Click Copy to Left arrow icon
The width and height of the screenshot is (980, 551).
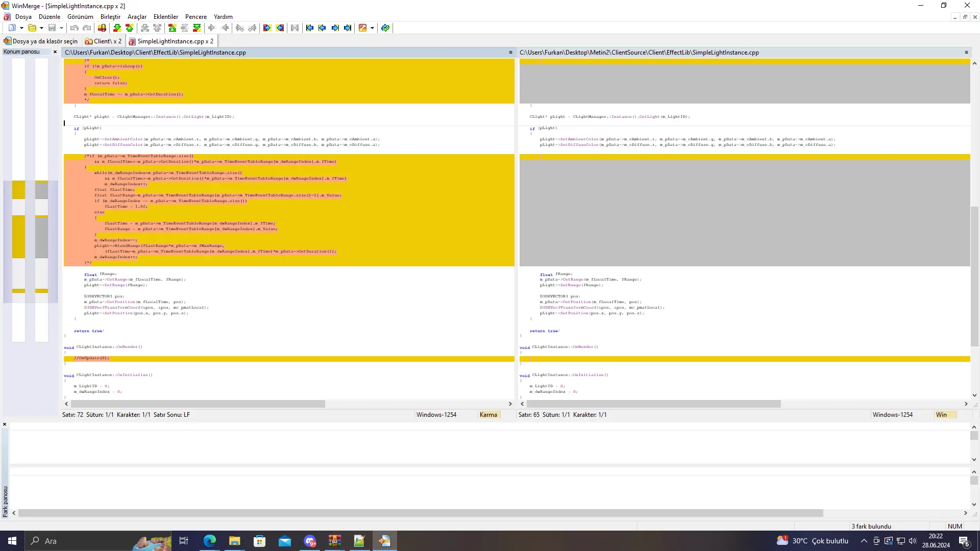225,28
